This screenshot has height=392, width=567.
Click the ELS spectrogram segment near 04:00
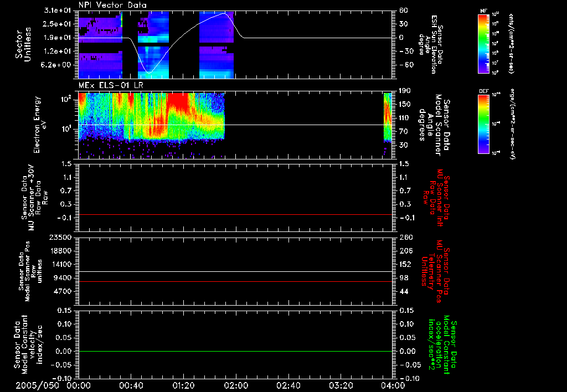click(x=388, y=120)
